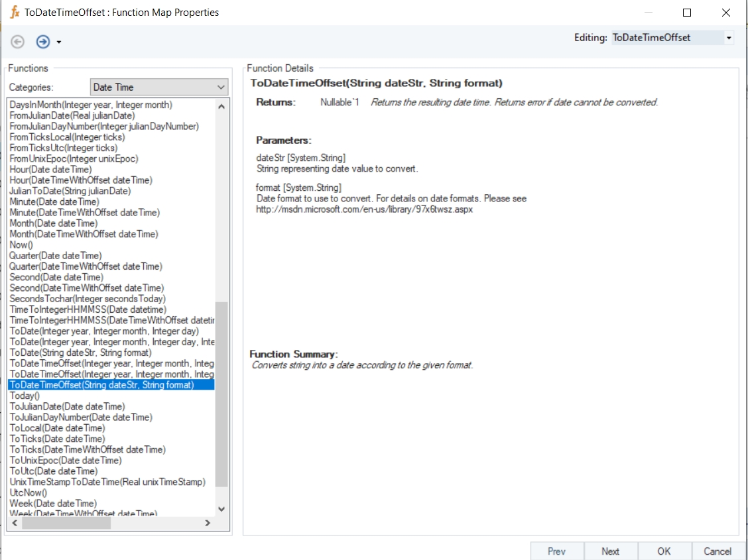Open the Editing ToDateTimeOffset dropdown
The width and height of the screenshot is (748, 560).
tap(729, 38)
